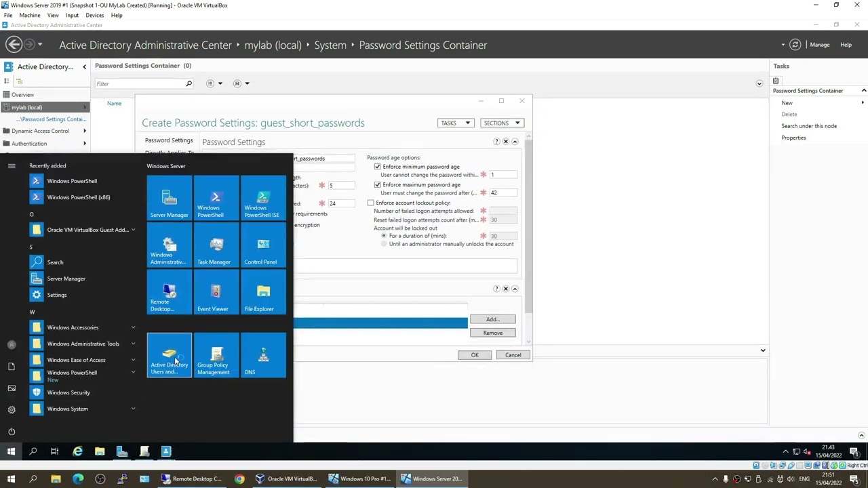
Task: Click 'Search under this node' task
Action: click(809, 126)
